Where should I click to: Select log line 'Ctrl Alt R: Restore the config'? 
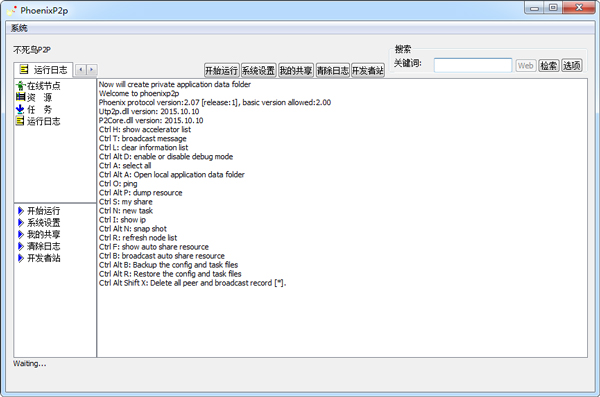pos(170,274)
